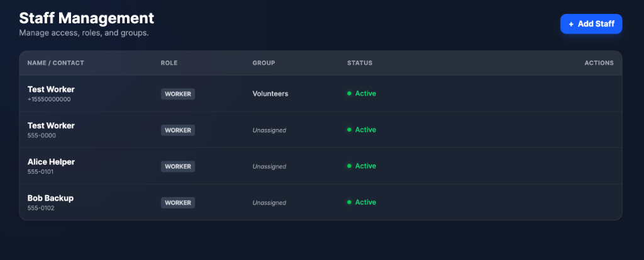Select the Bob Backup name
The height and width of the screenshot is (260, 644).
50,198
